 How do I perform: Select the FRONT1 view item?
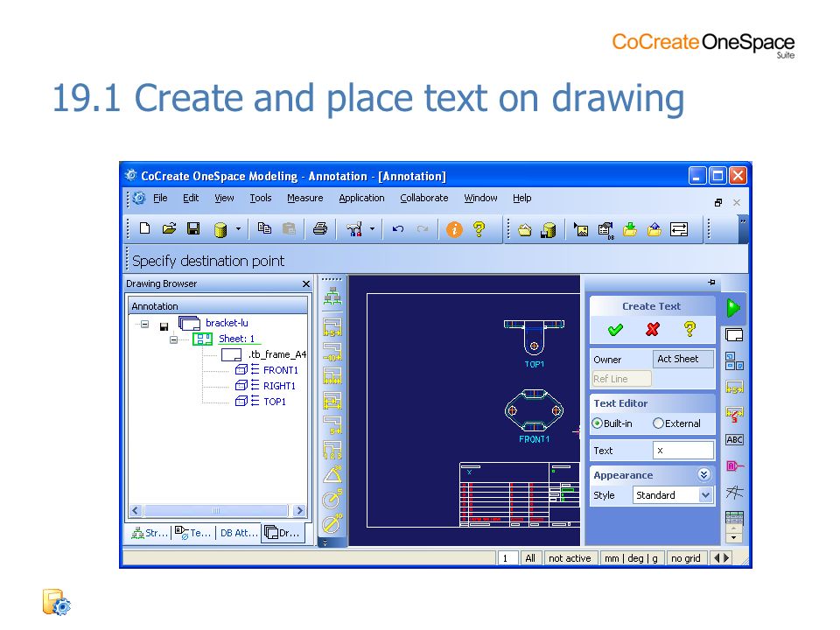click(280, 370)
